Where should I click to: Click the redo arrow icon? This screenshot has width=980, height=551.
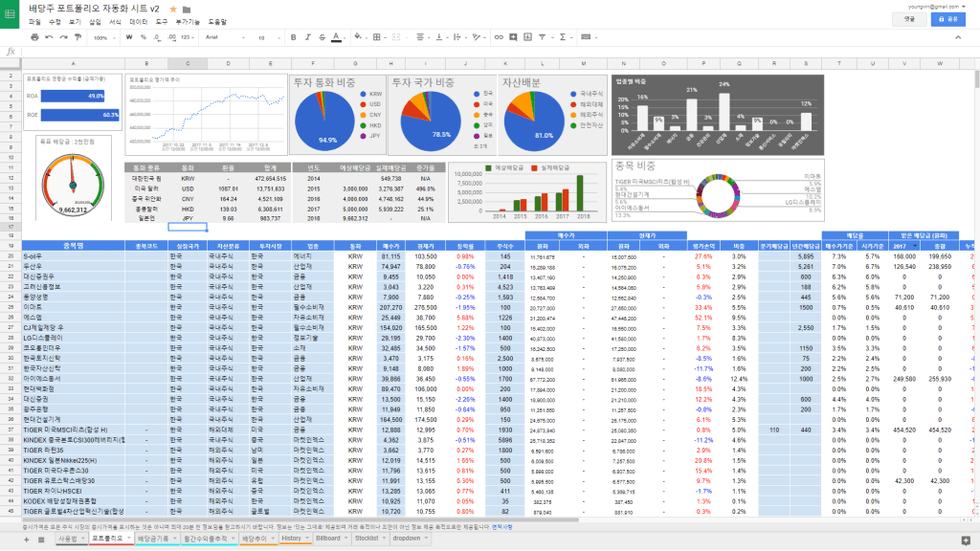click(x=63, y=37)
